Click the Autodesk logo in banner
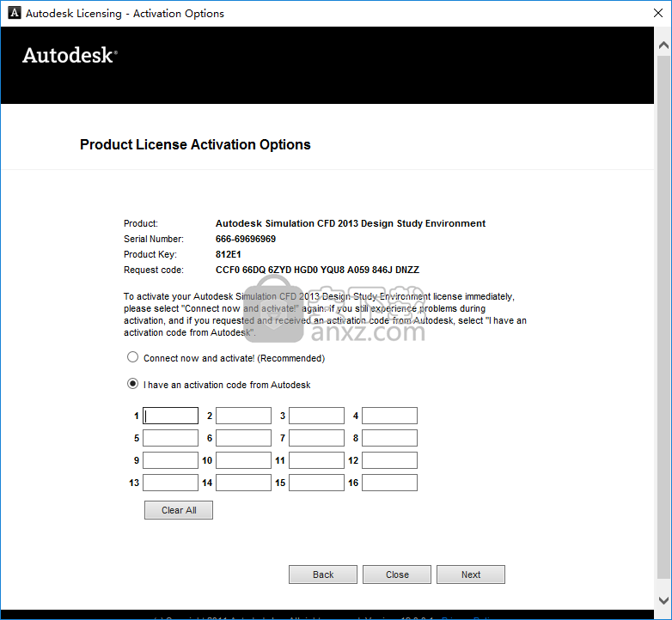 coord(70,55)
